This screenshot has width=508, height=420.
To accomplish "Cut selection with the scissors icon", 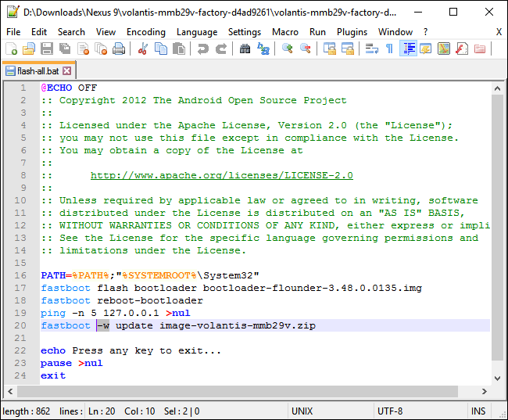I will 143,48.
